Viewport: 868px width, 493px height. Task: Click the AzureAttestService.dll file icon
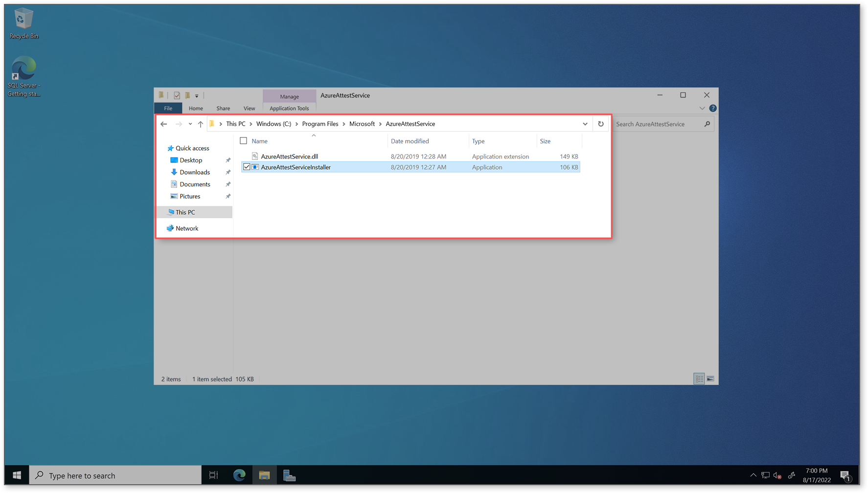click(255, 156)
